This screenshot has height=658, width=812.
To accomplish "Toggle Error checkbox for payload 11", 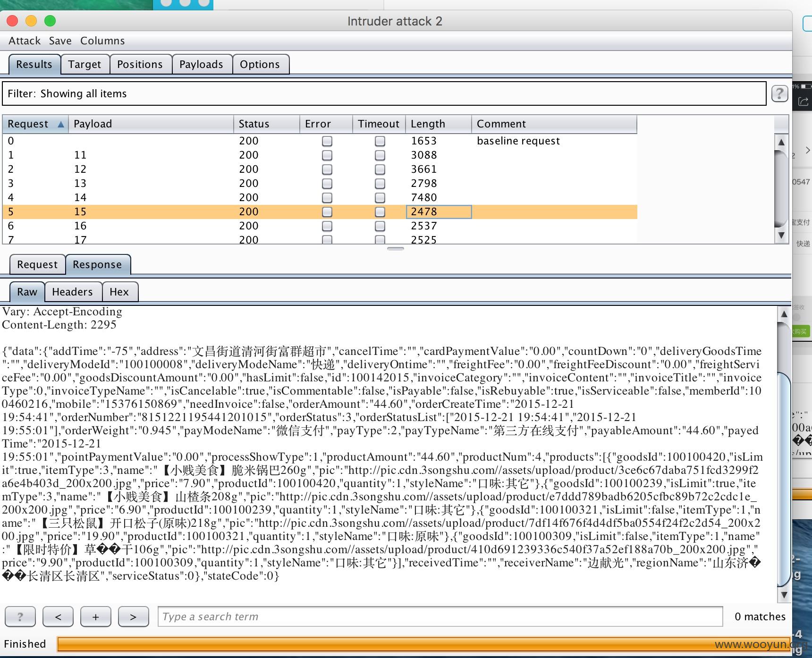I will pos(327,155).
